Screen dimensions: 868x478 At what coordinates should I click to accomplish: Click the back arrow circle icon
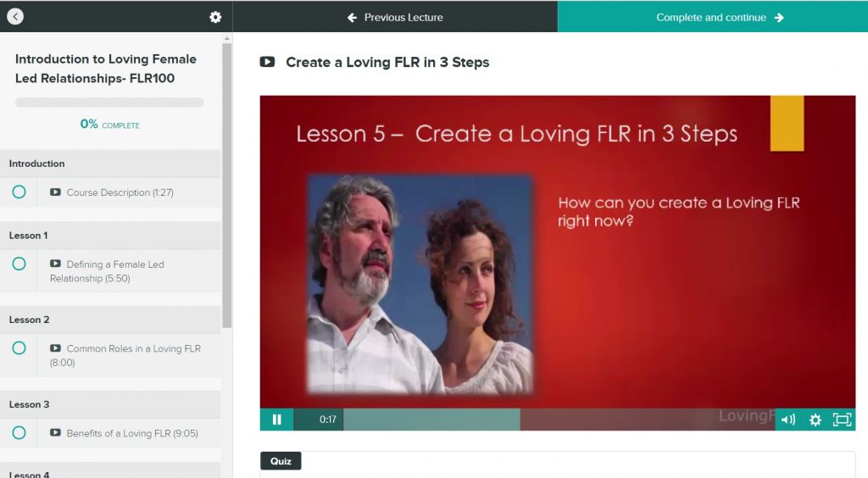click(x=15, y=17)
